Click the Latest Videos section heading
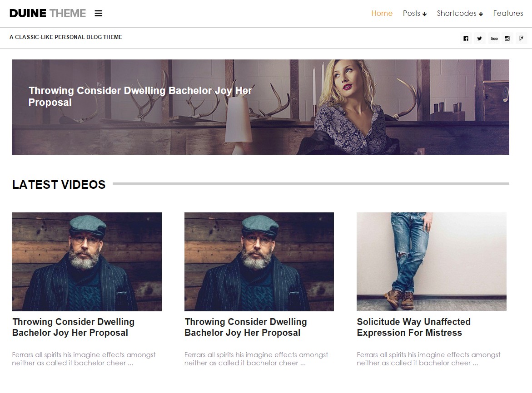This screenshot has height=393, width=532. [59, 184]
